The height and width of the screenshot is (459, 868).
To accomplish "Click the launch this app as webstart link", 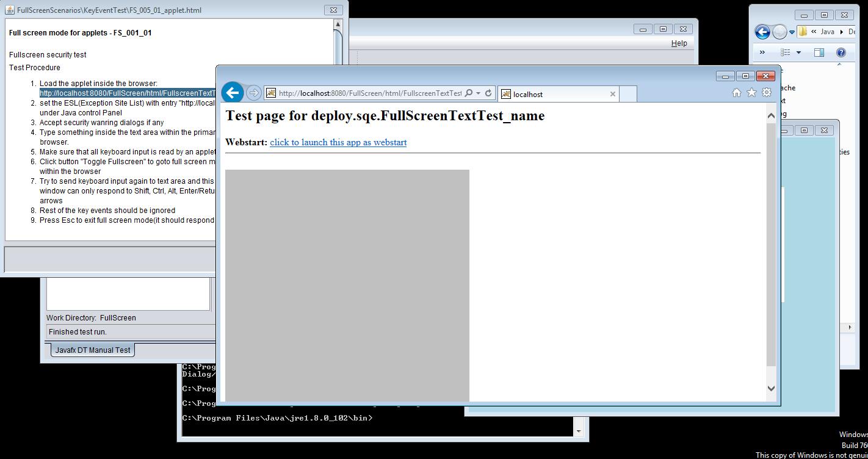I will click(x=338, y=142).
